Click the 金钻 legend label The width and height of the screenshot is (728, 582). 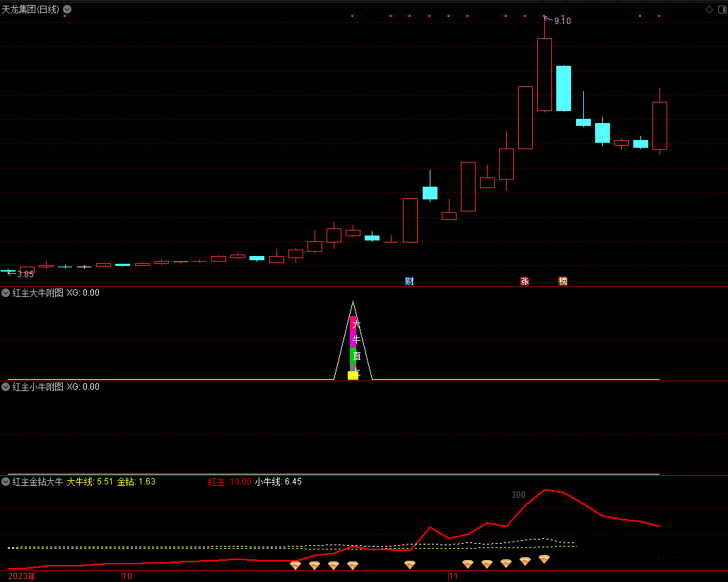tap(126, 482)
